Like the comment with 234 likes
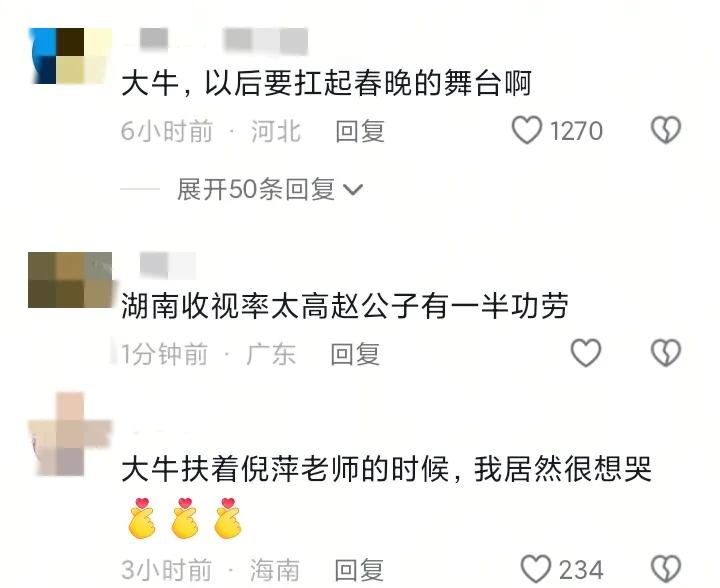The height and width of the screenshot is (588, 720). tap(535, 569)
